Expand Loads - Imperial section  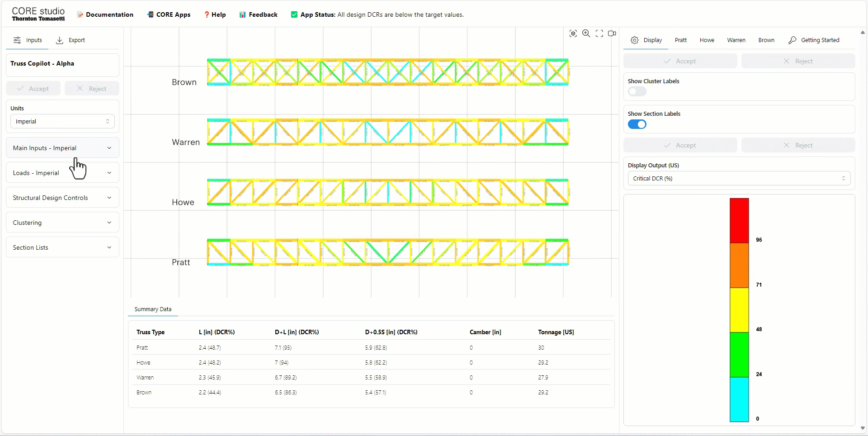point(62,173)
